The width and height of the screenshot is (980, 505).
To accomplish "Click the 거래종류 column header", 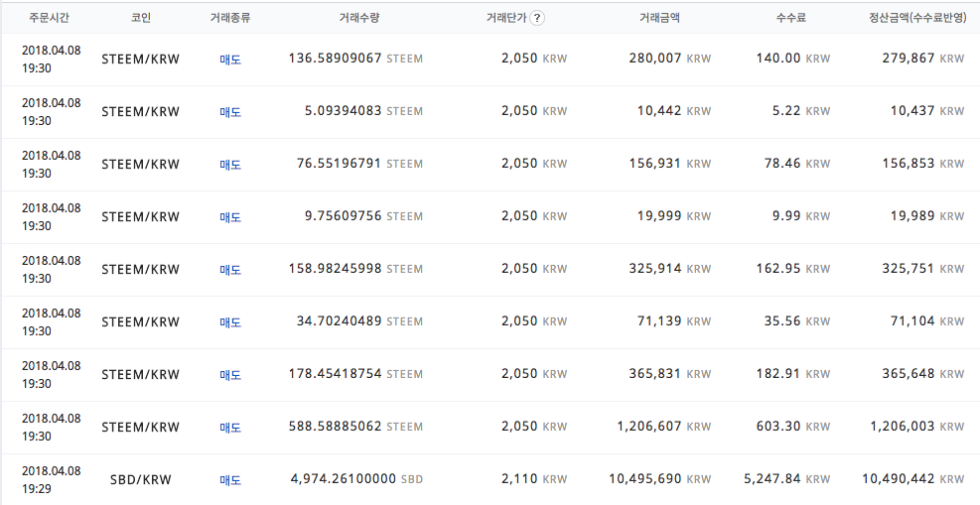I will pos(230,18).
